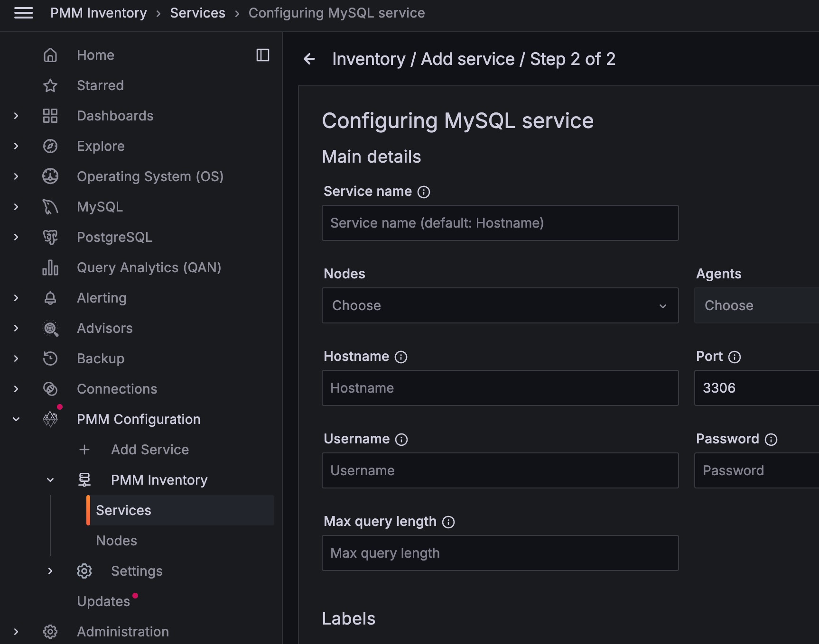Show Max query length info icon
The height and width of the screenshot is (644, 819).
[448, 522]
